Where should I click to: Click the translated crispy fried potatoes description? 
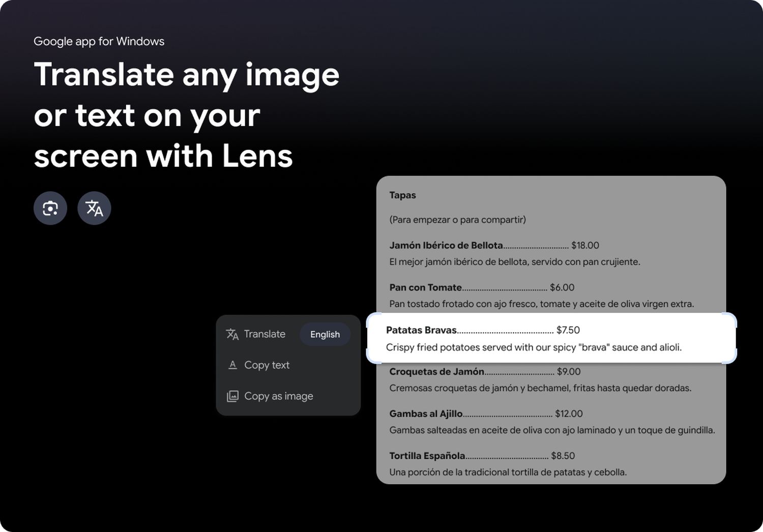pos(533,347)
